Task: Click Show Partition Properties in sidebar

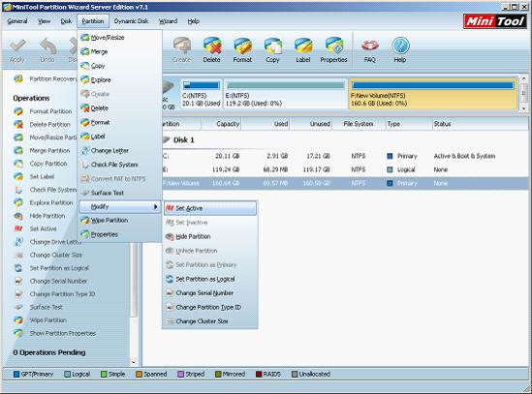Action: click(55, 333)
